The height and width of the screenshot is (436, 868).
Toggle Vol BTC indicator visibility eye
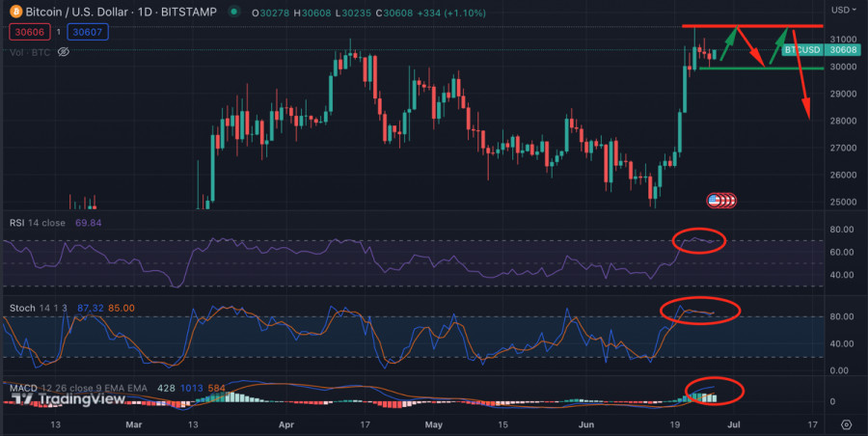[x=64, y=52]
